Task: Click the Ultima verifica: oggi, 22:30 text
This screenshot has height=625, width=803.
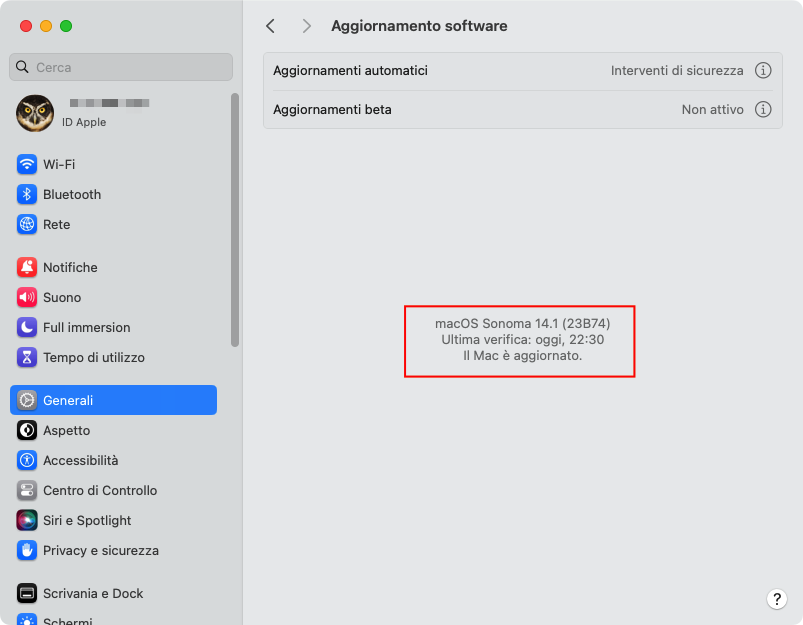Action: click(x=522, y=339)
